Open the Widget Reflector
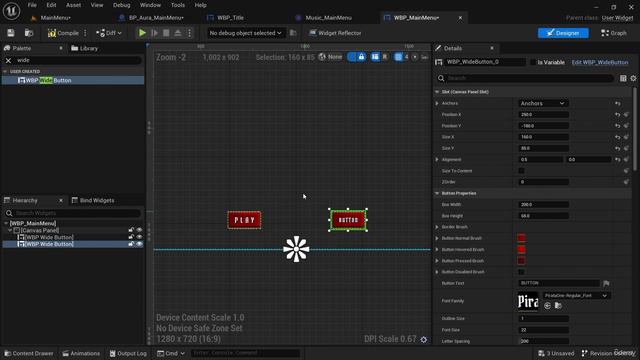This screenshot has height=360, width=640. pos(335,33)
